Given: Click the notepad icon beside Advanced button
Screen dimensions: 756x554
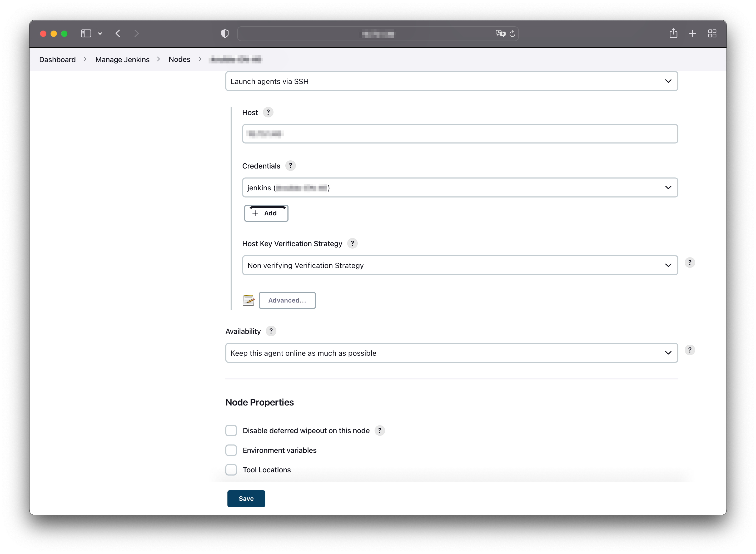Looking at the screenshot, I should [248, 300].
